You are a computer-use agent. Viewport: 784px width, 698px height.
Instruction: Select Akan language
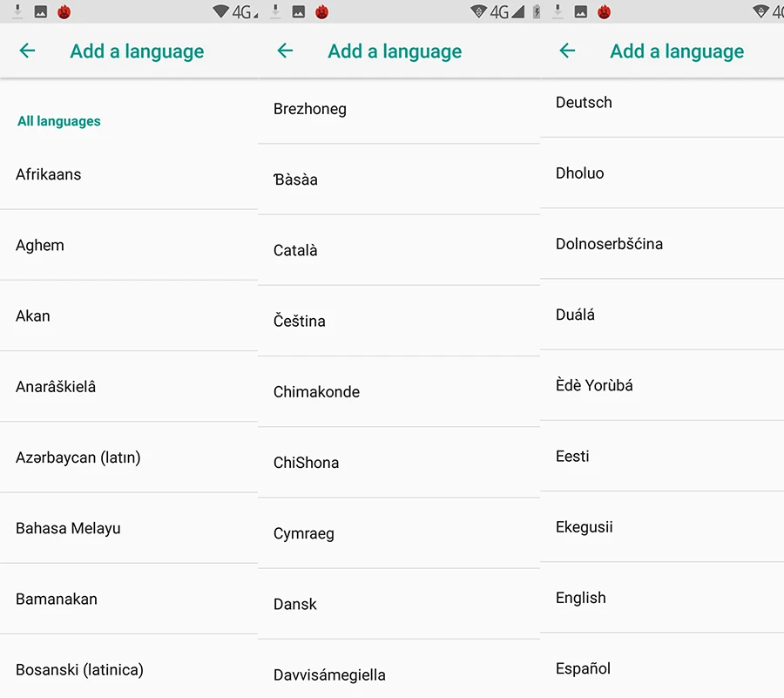pyautogui.click(x=129, y=316)
